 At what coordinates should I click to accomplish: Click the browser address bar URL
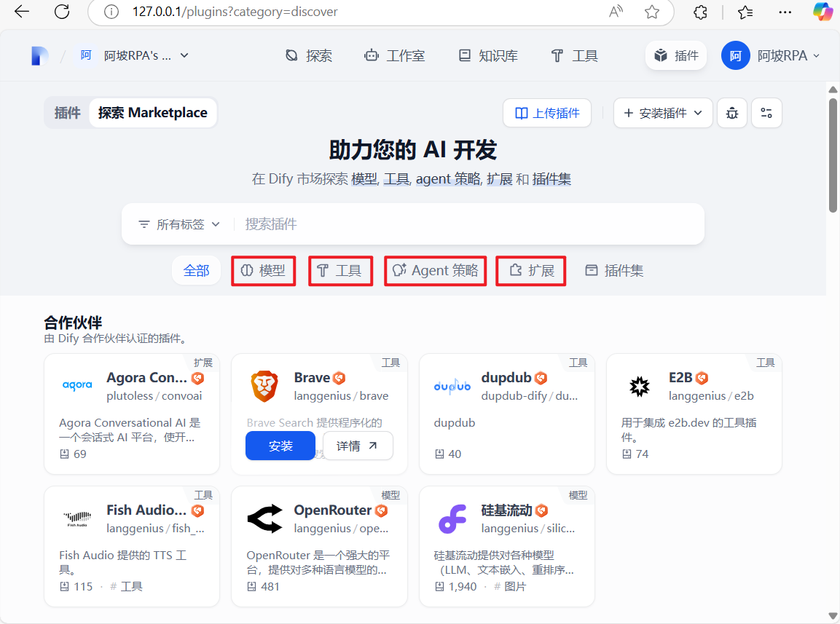(x=235, y=12)
